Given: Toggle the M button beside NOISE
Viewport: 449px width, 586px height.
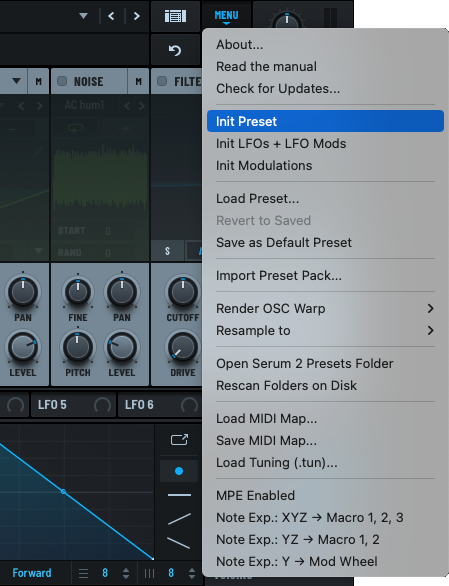Looking at the screenshot, I should (138, 81).
